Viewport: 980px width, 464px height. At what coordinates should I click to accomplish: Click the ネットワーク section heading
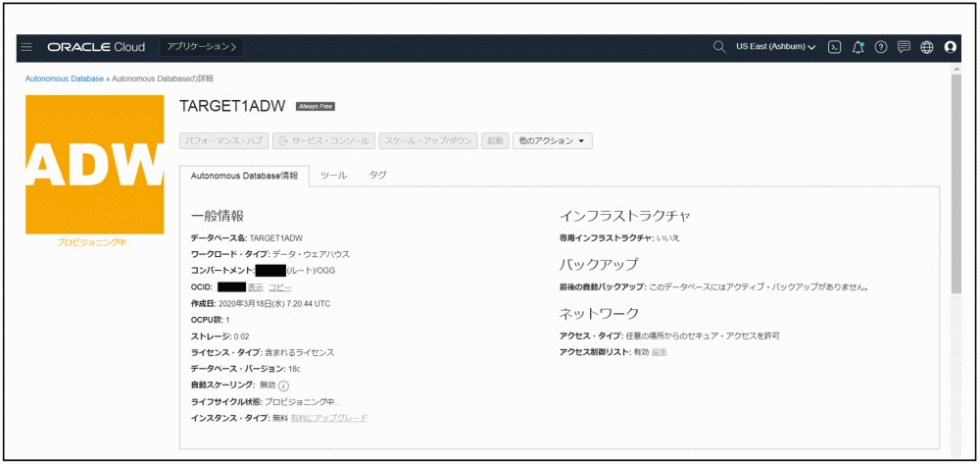[600, 313]
